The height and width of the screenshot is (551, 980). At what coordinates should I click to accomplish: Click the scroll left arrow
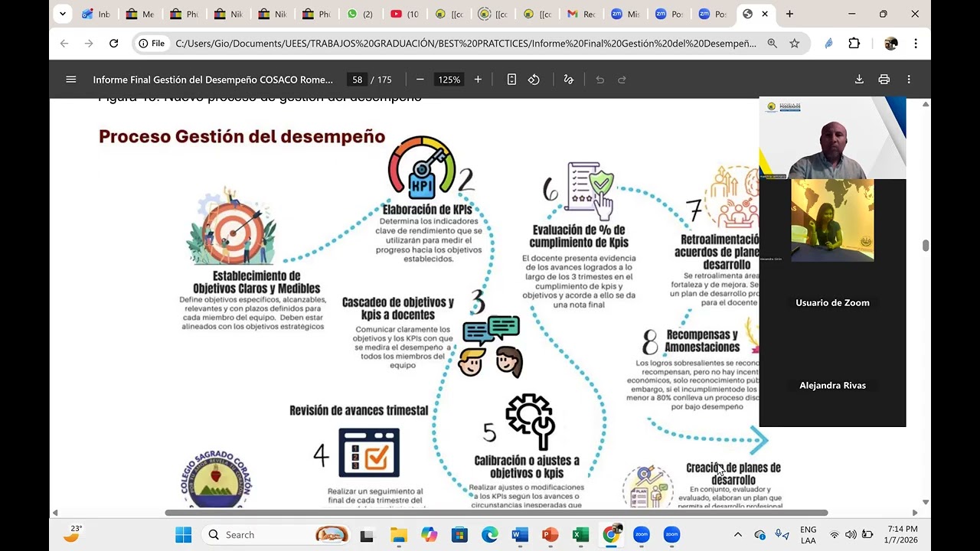click(54, 513)
